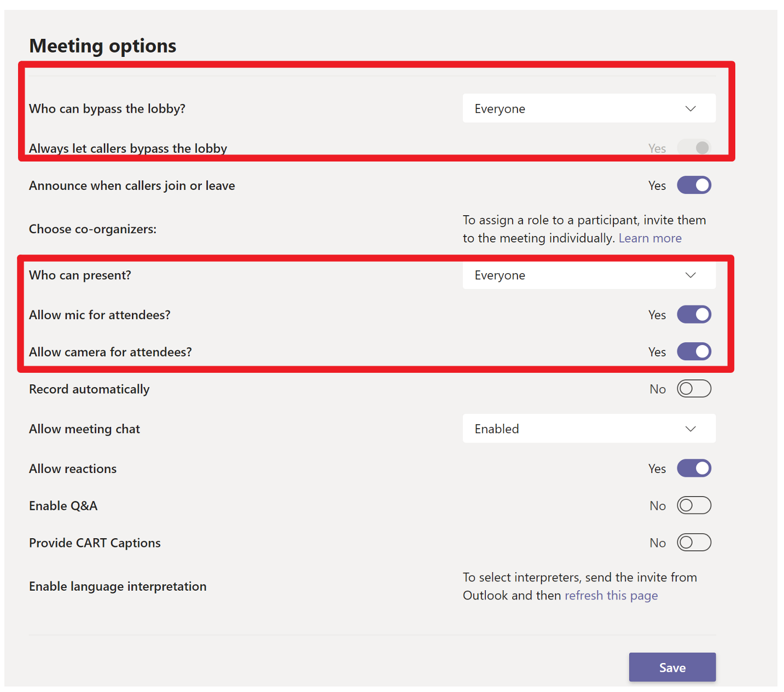The image size is (784, 692).
Task: Enable the 'Record automatically' switch
Action: point(694,389)
